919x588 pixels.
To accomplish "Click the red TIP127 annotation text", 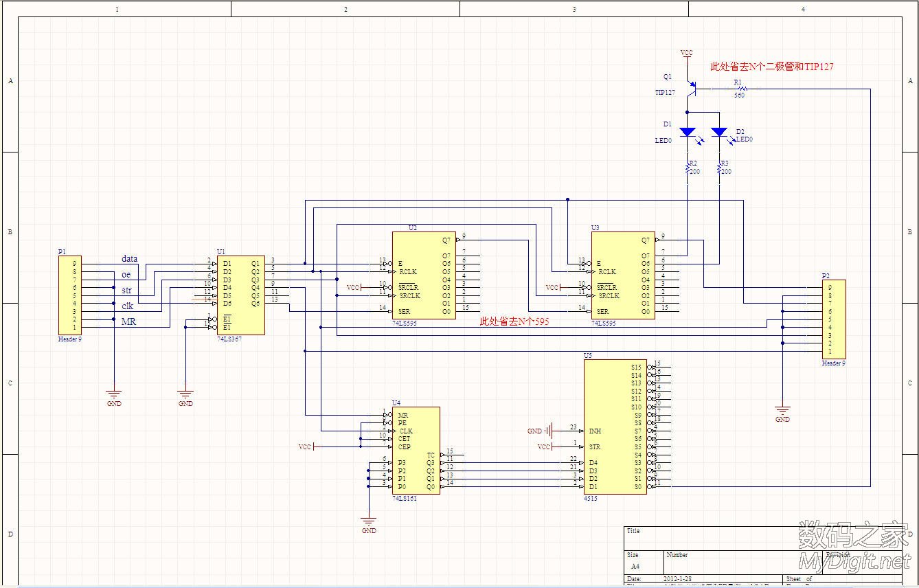I will point(772,67).
